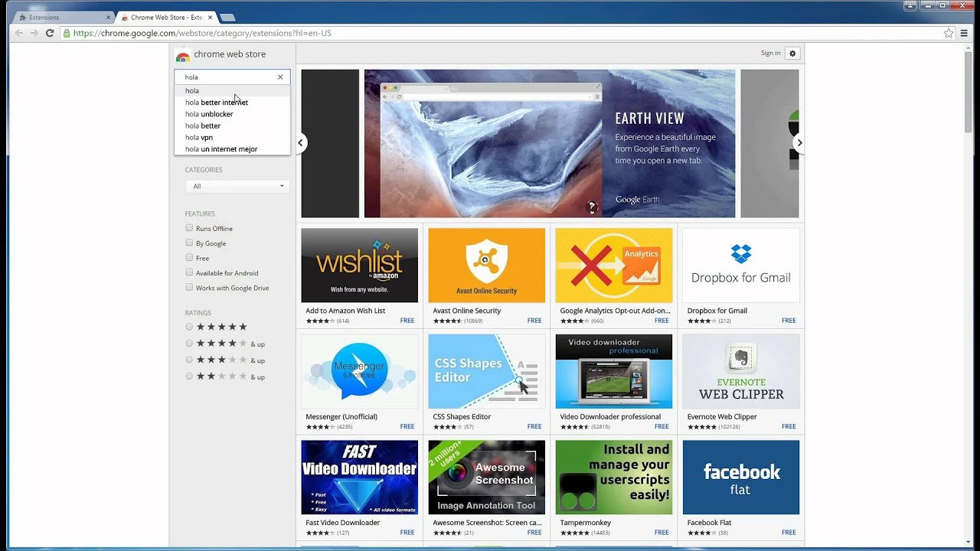The width and height of the screenshot is (980, 551).
Task: Open Dropbox for Gmail thumbnail
Action: click(x=741, y=265)
